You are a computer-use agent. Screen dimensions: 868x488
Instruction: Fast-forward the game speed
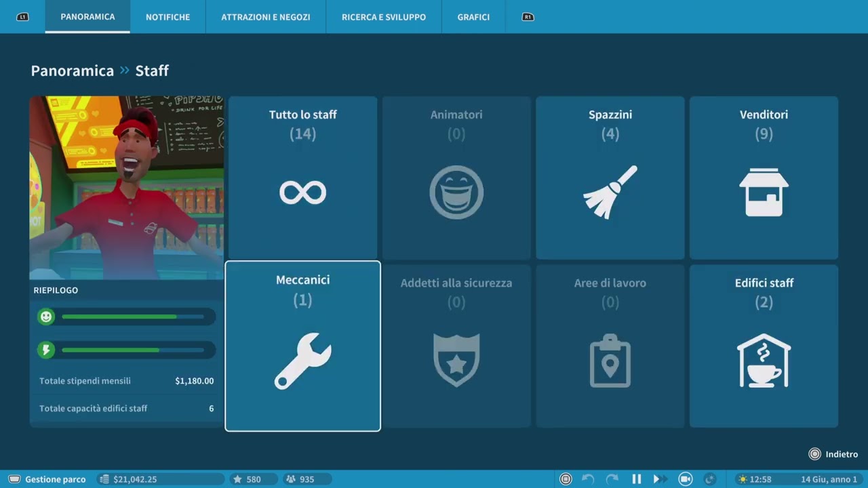[660, 479]
